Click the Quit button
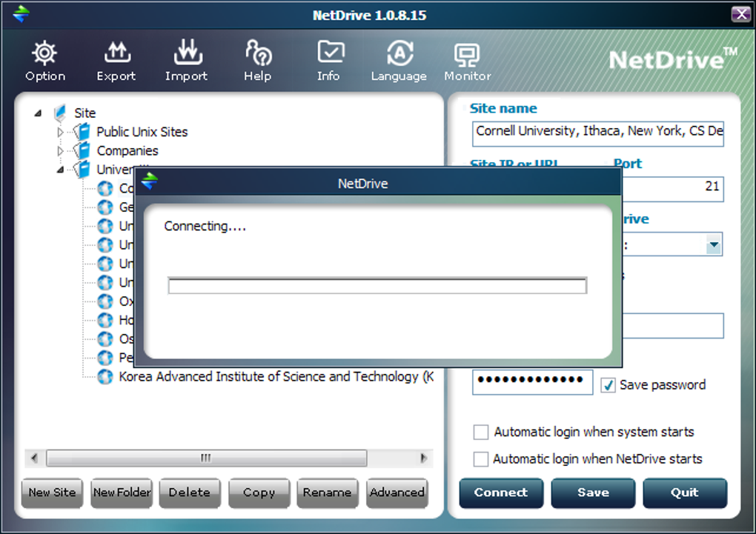The width and height of the screenshot is (756, 534). [x=685, y=493]
